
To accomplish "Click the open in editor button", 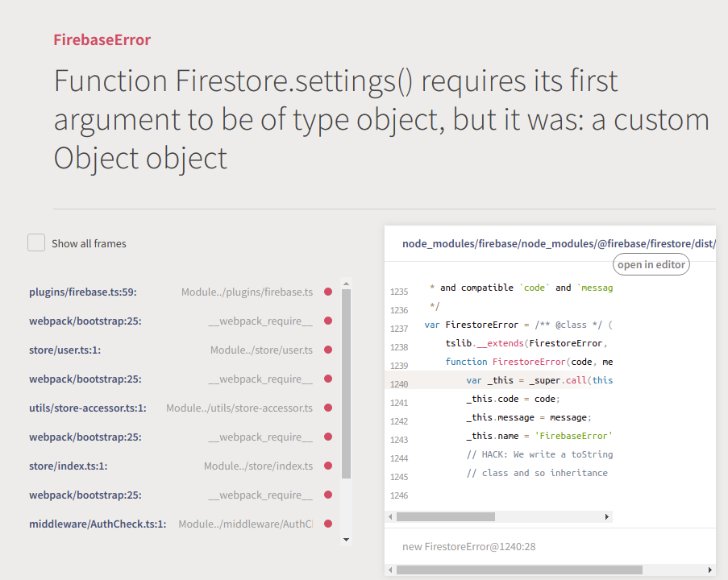I will (x=651, y=263).
